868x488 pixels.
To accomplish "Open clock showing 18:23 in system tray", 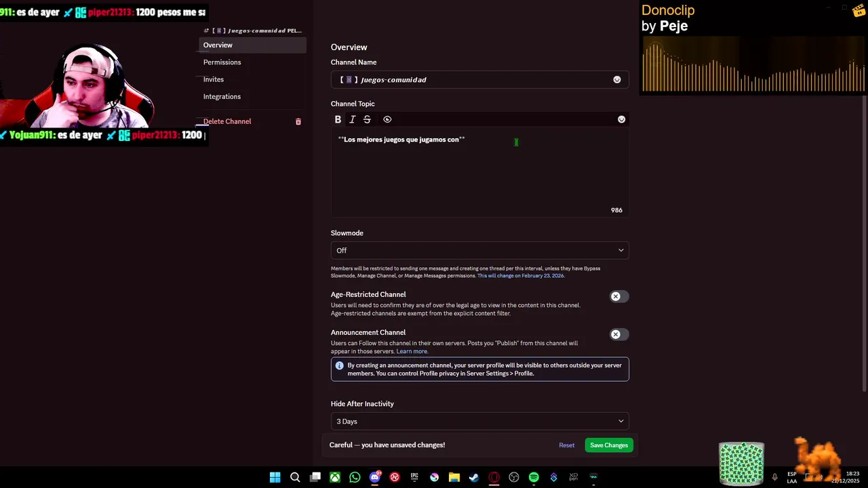I will (x=846, y=477).
